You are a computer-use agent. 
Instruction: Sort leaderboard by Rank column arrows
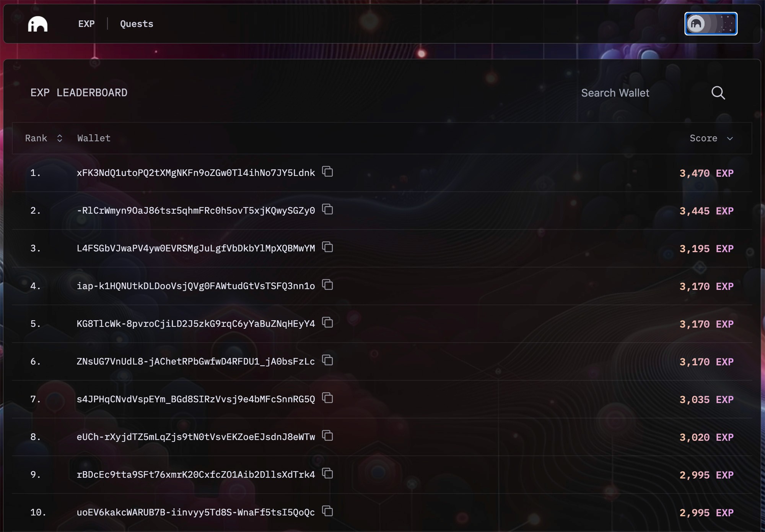pos(59,138)
